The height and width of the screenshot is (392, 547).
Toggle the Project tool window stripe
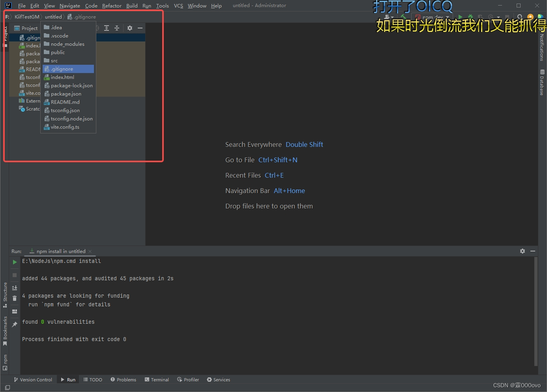point(5,36)
